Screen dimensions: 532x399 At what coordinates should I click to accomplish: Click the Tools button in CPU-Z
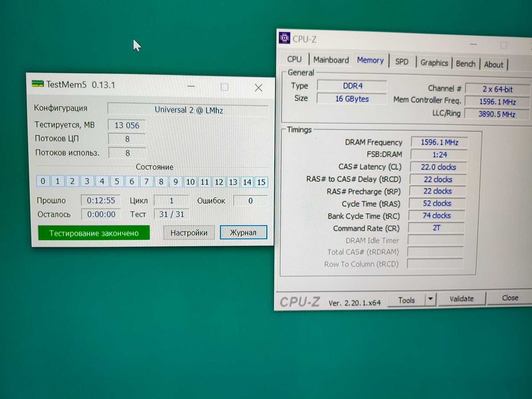(x=406, y=300)
